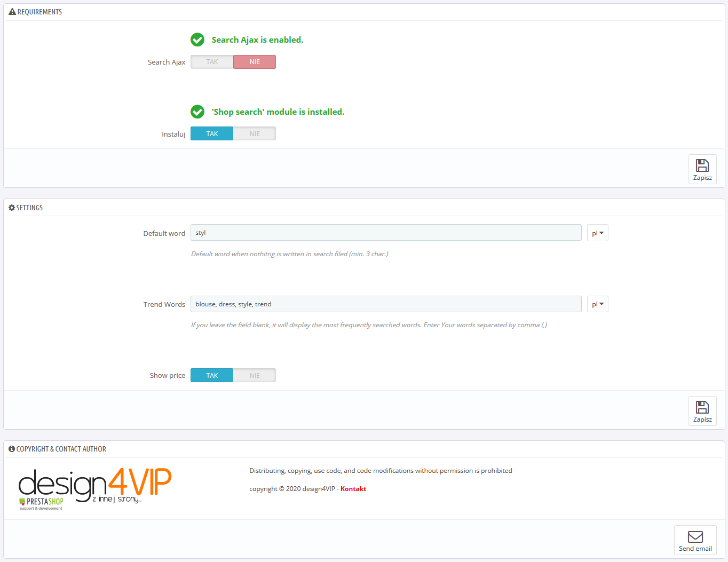Click 'copyright © 2020 design4VIP' text
Image resolution: width=728 pixels, height=562 pixels.
pos(292,489)
